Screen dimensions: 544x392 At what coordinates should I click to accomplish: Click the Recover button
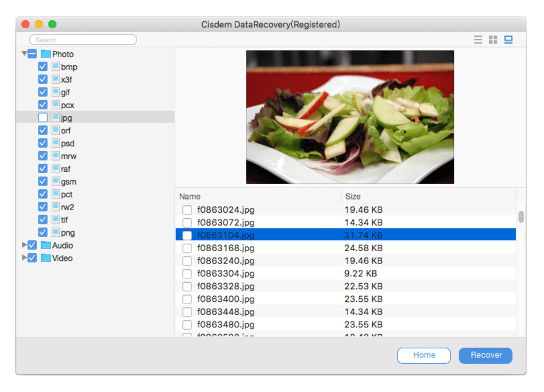[x=485, y=355]
